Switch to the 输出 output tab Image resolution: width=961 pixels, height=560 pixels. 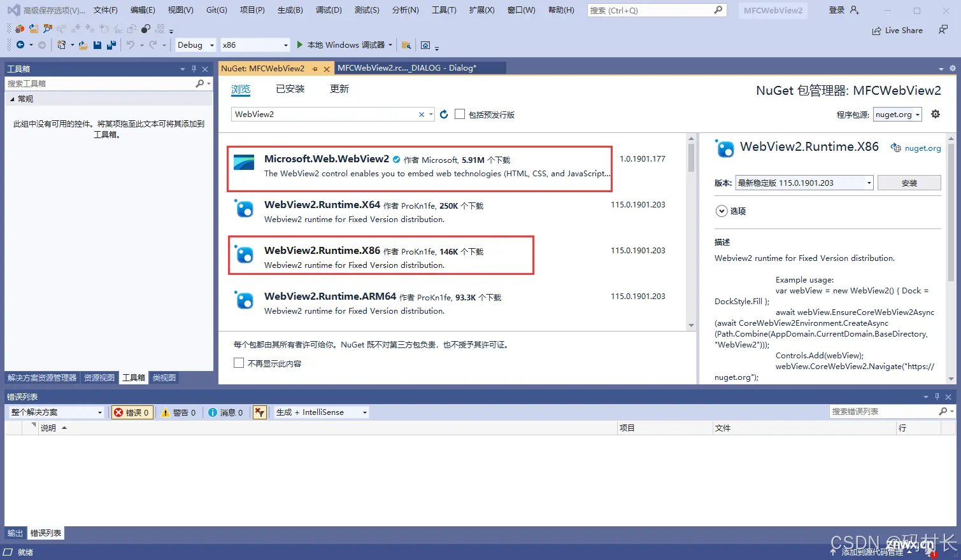coord(15,533)
